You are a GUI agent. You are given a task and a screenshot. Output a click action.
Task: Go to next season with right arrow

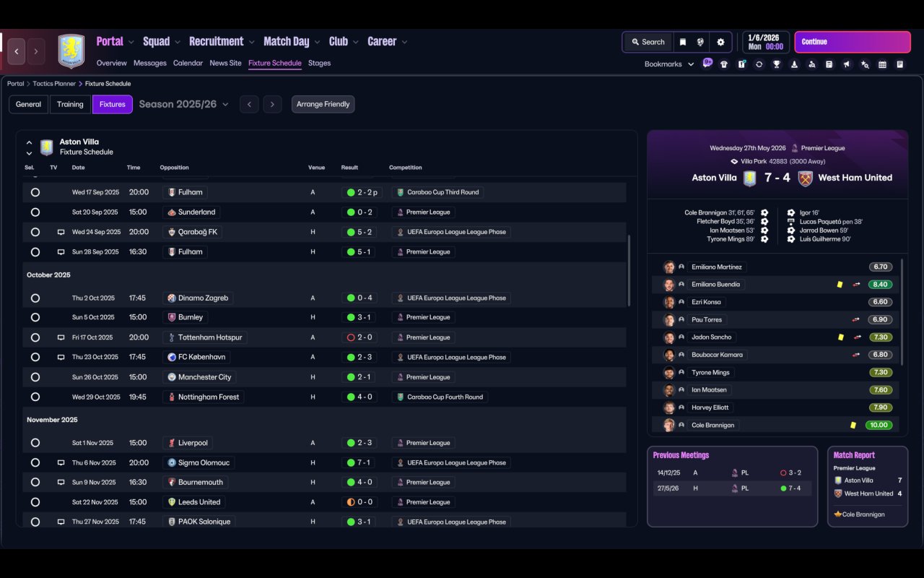pyautogui.click(x=272, y=105)
